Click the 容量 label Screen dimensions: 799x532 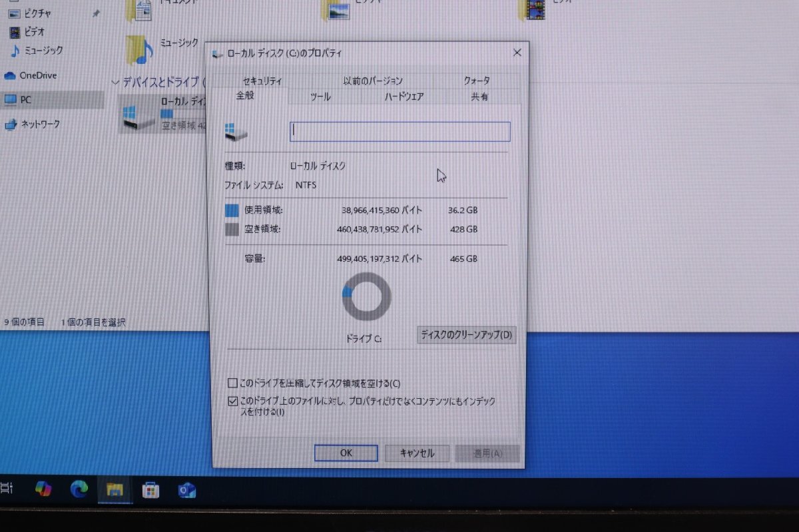coord(255,258)
